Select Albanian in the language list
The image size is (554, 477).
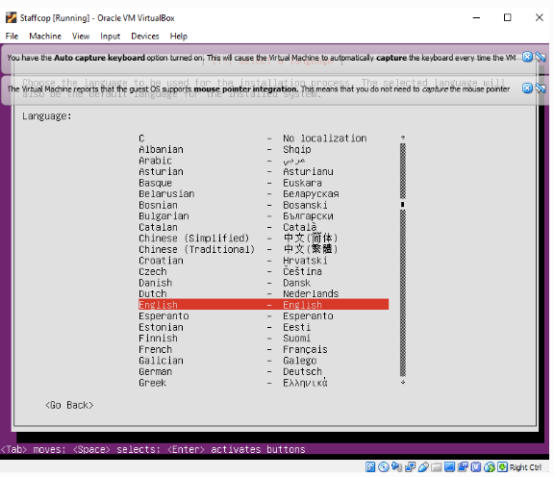click(x=264, y=149)
